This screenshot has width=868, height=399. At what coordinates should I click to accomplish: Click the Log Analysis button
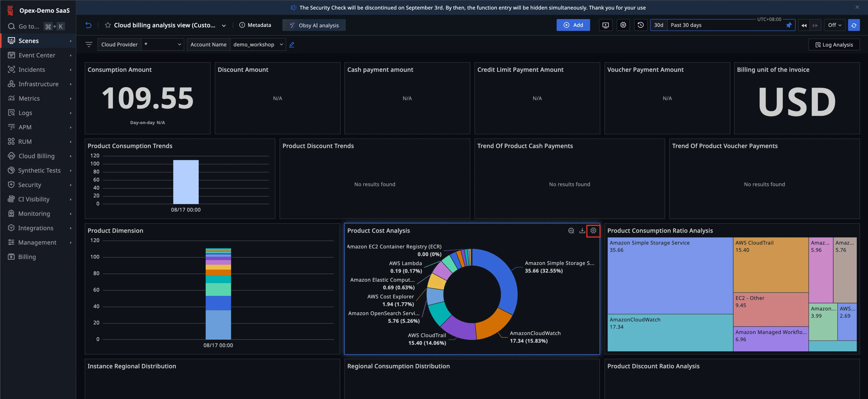tap(834, 45)
